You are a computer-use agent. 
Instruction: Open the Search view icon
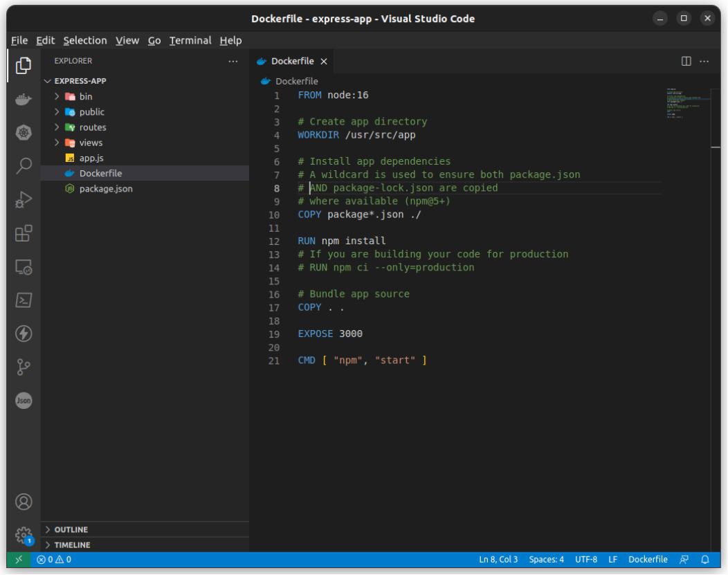(24, 165)
